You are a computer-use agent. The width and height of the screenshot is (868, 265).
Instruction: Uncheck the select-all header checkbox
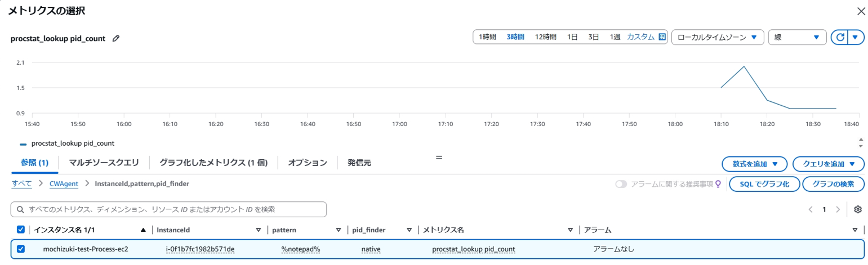[21, 230]
